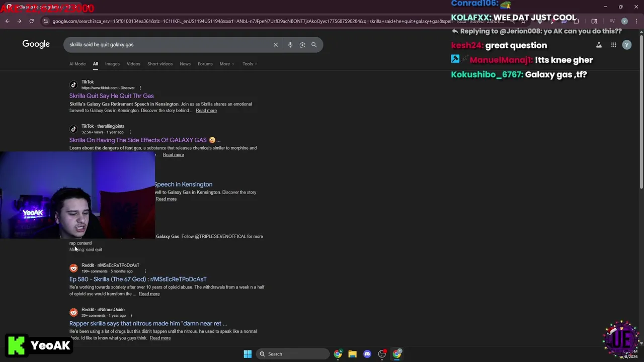This screenshot has width=644, height=362.
Task: Open more options for r/NitrousOxide result
Action: click(131, 316)
